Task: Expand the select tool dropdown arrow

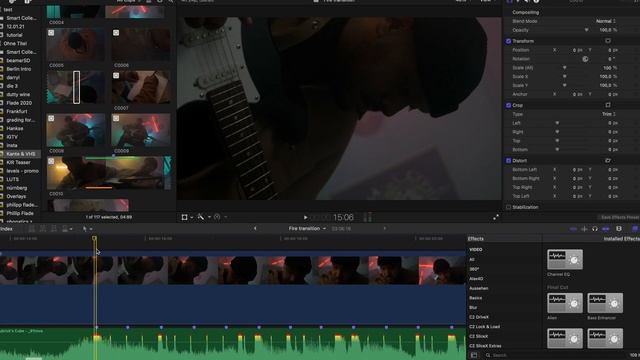Action: click(91, 229)
